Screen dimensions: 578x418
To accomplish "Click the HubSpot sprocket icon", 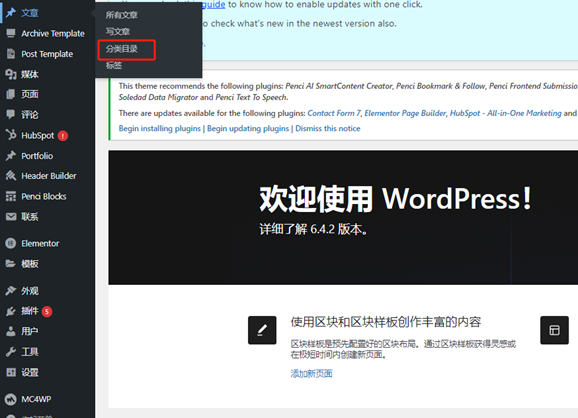I will pyautogui.click(x=11, y=135).
